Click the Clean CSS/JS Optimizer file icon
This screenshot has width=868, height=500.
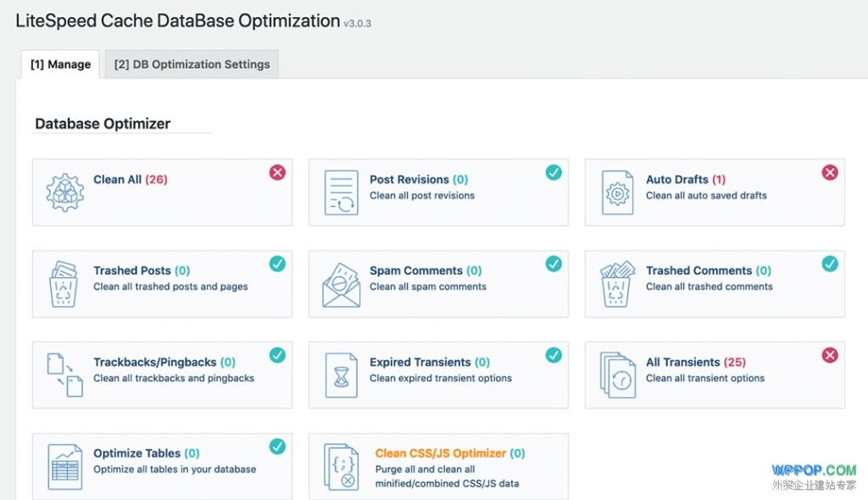tap(342, 467)
